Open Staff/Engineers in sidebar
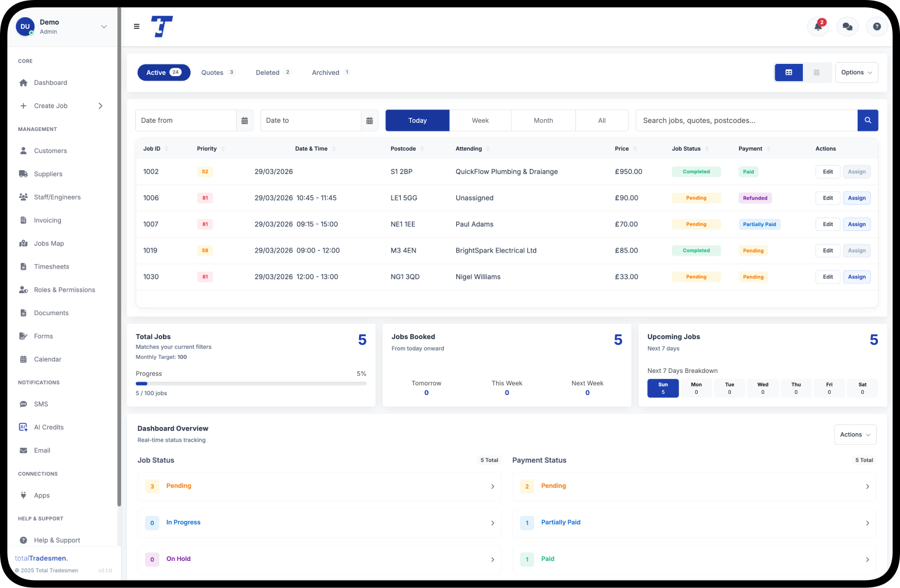This screenshot has height=588, width=900. point(57,197)
